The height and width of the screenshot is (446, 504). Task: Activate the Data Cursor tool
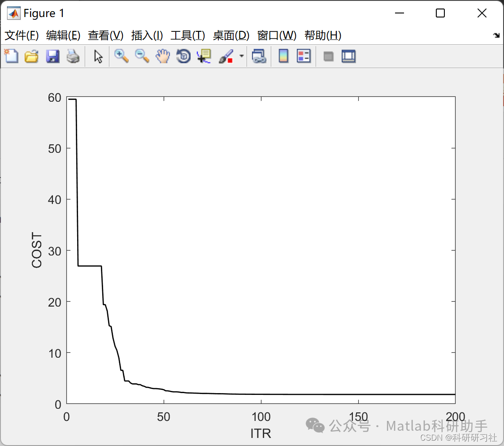[204, 56]
